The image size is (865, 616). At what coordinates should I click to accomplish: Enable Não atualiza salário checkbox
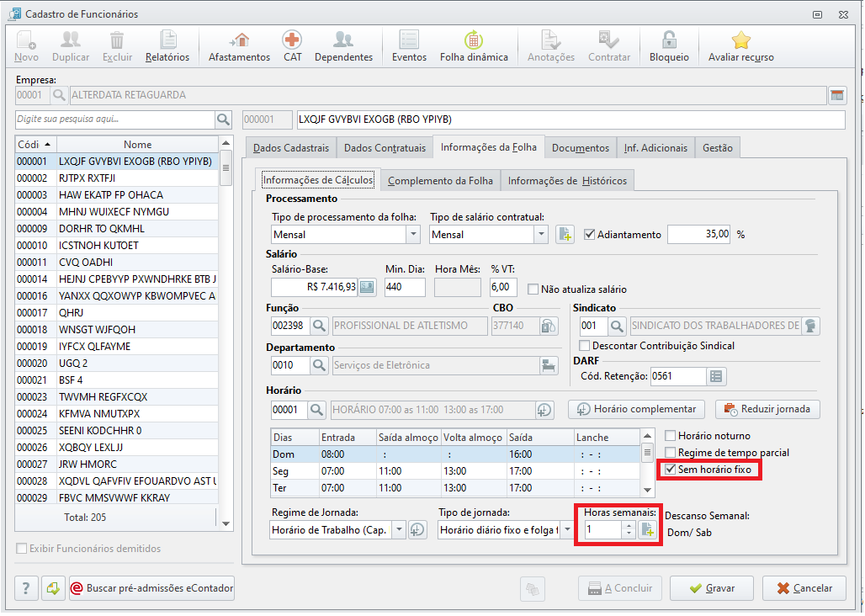click(533, 289)
